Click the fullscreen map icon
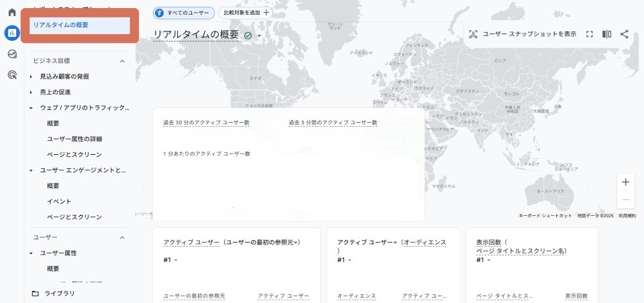This screenshot has height=303, width=644. point(590,34)
